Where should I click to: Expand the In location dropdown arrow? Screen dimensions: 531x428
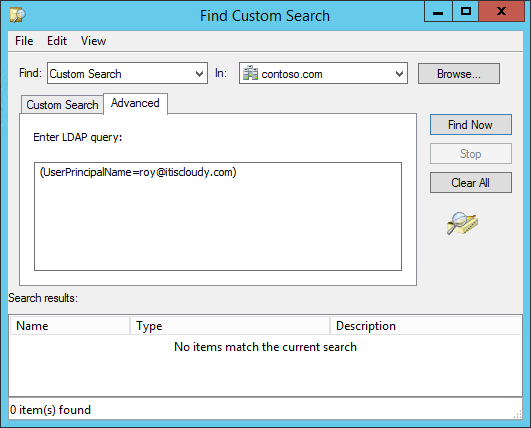pyautogui.click(x=399, y=73)
